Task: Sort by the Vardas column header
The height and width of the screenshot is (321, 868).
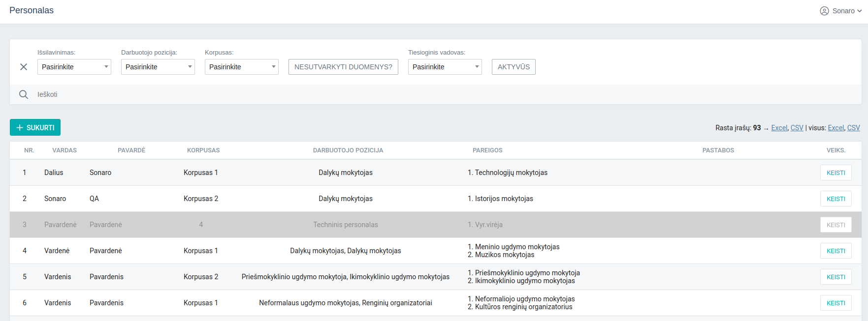Action: click(64, 150)
